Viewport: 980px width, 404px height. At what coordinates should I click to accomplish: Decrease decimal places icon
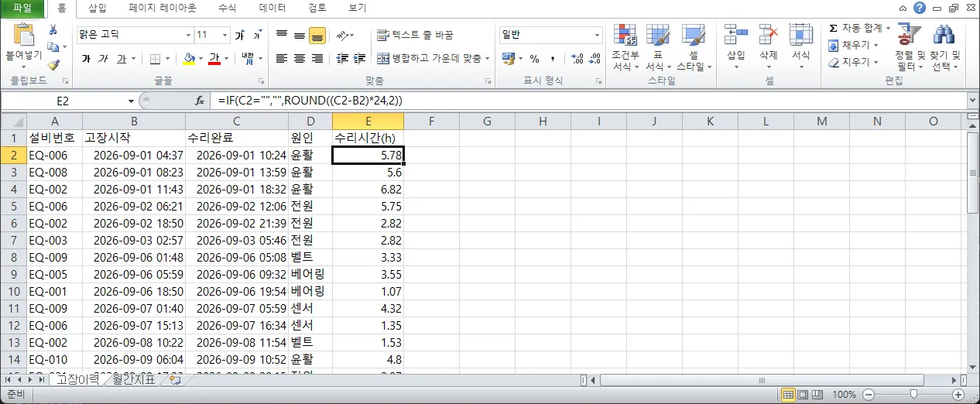(595, 59)
